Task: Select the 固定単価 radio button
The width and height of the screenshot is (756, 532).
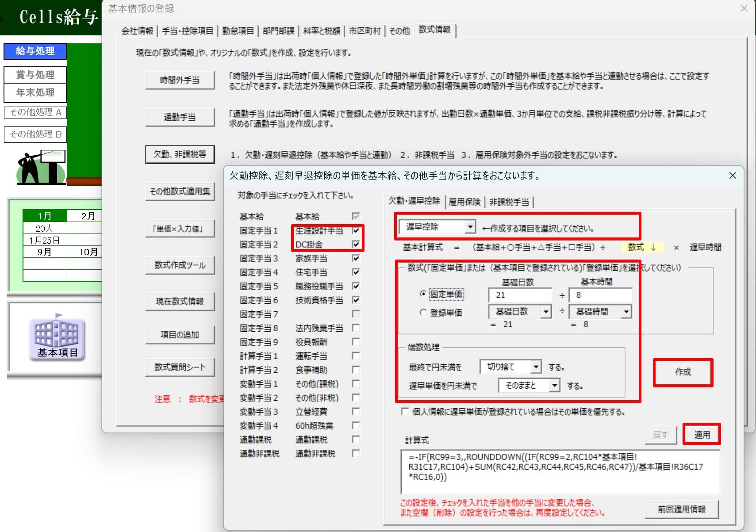Action: pyautogui.click(x=423, y=294)
